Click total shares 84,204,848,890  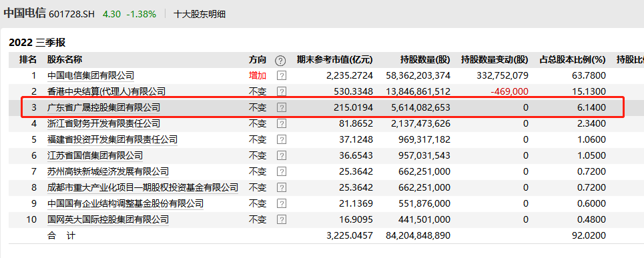418,236
